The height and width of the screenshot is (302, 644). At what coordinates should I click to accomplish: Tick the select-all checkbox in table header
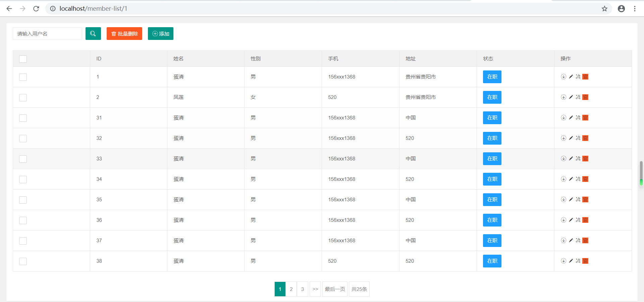(x=23, y=59)
